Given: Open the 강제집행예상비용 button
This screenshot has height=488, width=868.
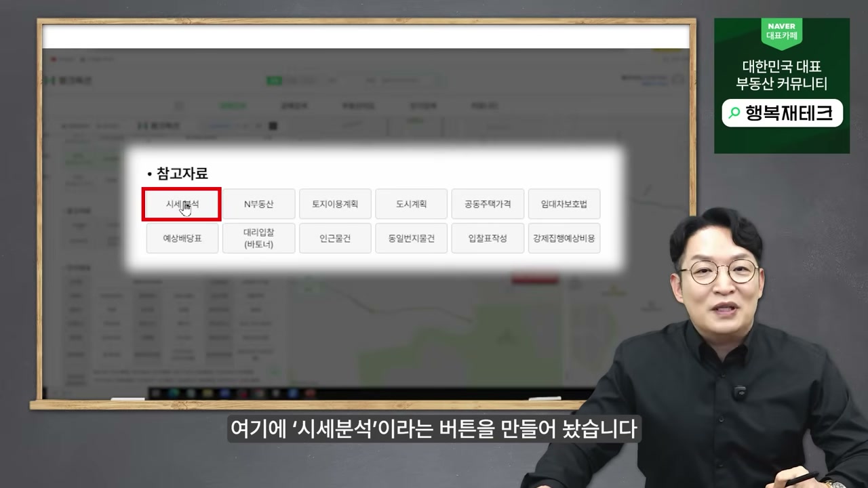Looking at the screenshot, I should coord(564,238).
